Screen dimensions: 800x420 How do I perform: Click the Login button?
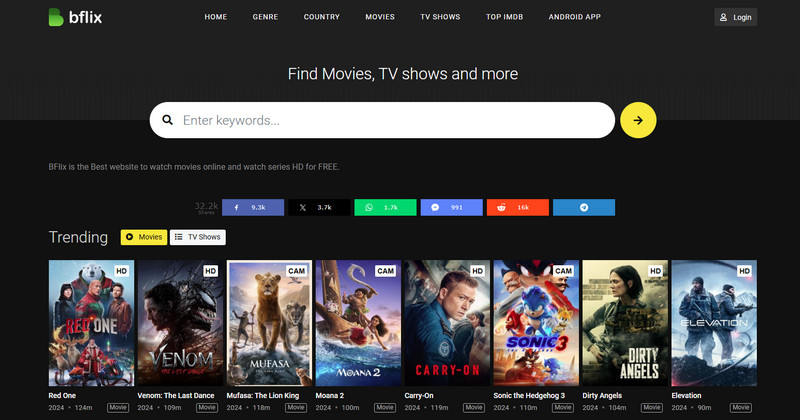point(736,17)
